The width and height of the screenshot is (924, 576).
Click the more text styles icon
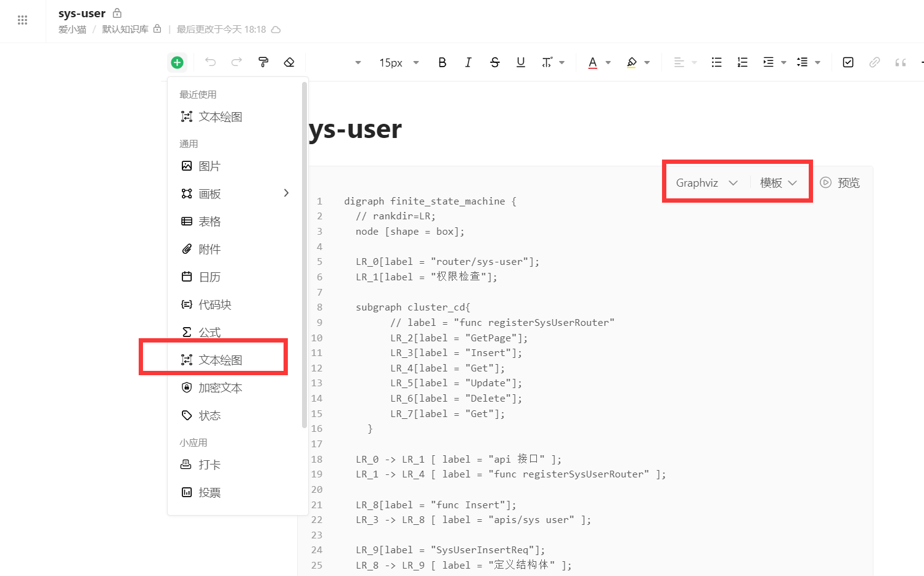tap(547, 62)
